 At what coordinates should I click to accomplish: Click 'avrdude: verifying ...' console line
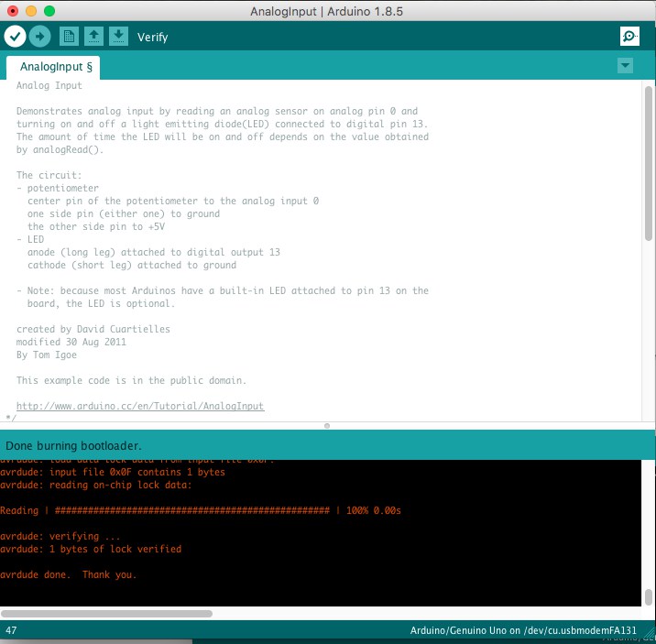(x=60, y=536)
